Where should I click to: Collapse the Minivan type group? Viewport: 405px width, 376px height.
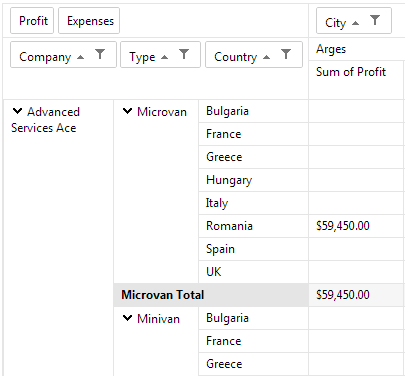point(127,318)
